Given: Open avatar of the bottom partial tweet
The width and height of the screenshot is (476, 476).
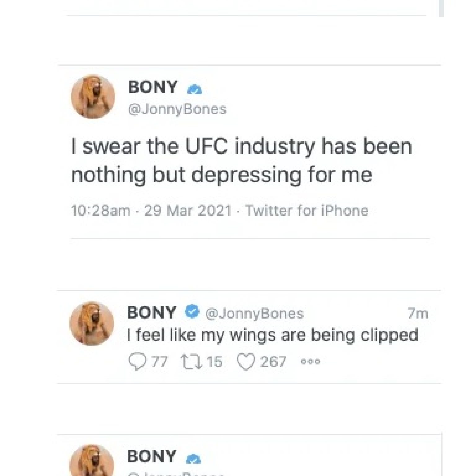Looking at the screenshot, I should coord(92,461).
